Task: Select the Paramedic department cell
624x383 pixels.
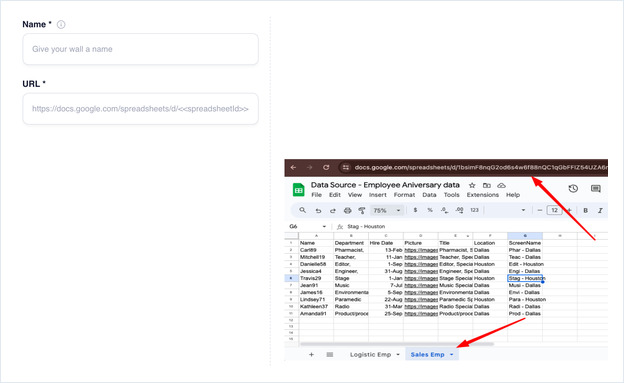Action: (x=351, y=299)
